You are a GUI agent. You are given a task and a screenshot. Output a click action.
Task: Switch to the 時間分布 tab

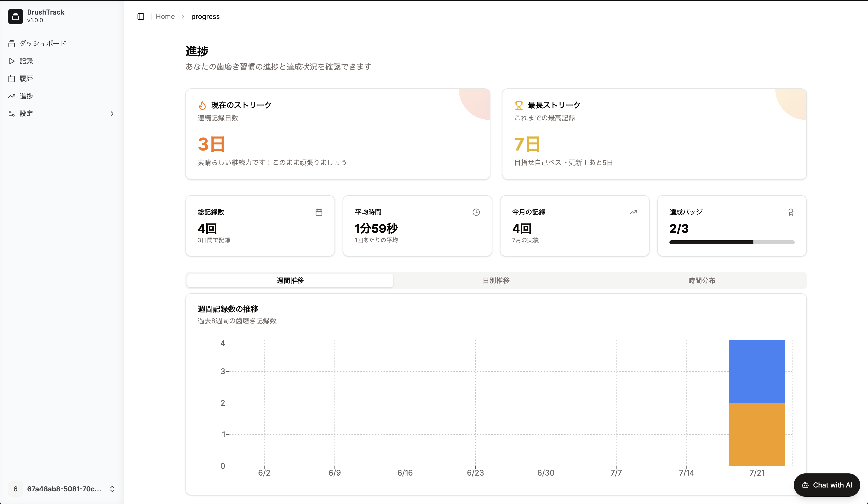click(702, 280)
